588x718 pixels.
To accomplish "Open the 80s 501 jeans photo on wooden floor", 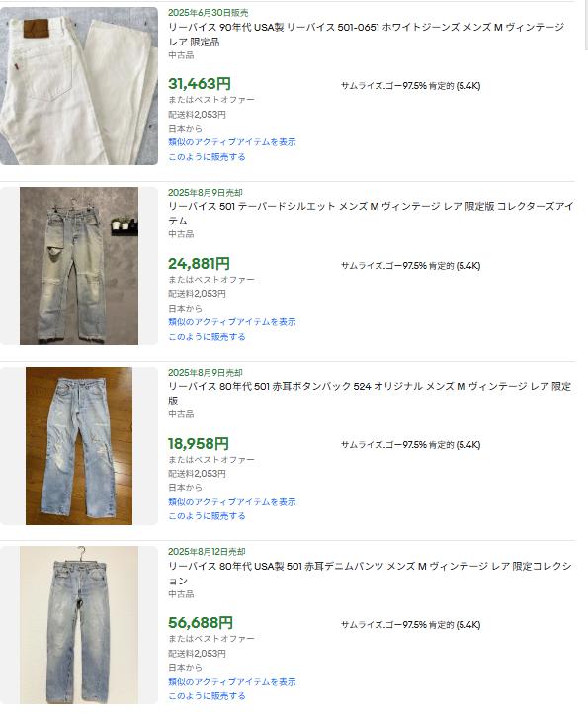I will pyautogui.click(x=79, y=446).
